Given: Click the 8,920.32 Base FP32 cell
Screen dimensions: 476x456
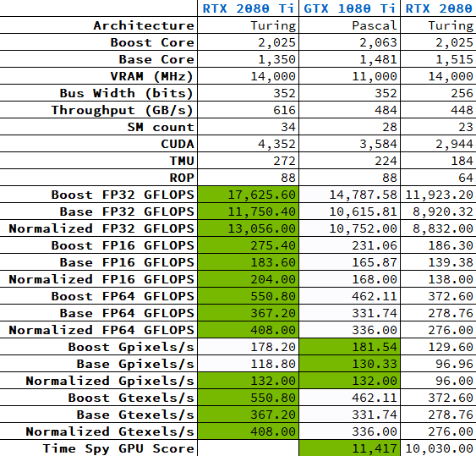Looking at the screenshot, I should click(x=438, y=212).
